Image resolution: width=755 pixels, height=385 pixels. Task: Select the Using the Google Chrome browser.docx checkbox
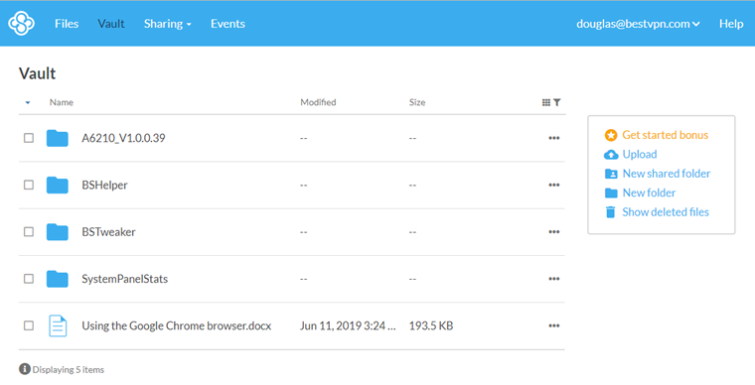click(29, 326)
